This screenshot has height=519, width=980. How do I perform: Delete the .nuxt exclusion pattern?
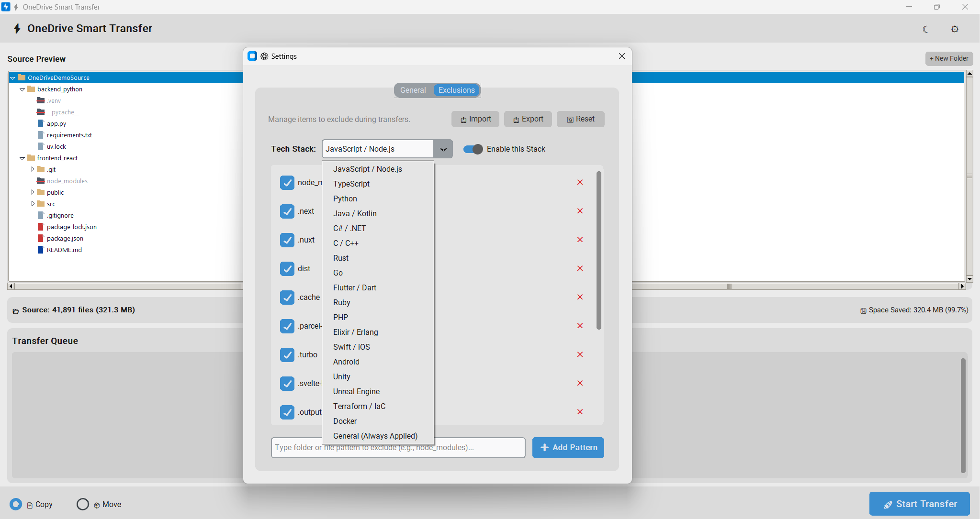point(580,240)
